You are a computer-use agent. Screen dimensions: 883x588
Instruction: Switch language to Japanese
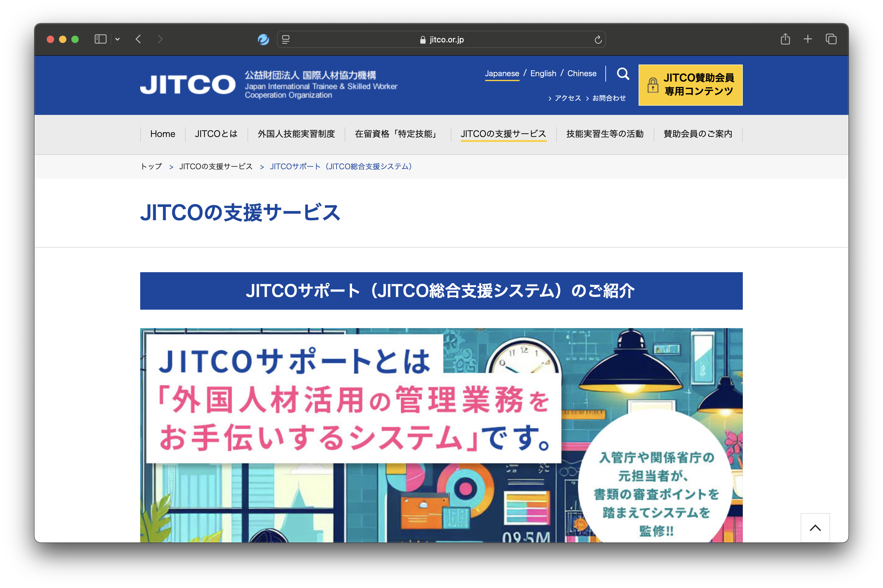point(502,73)
